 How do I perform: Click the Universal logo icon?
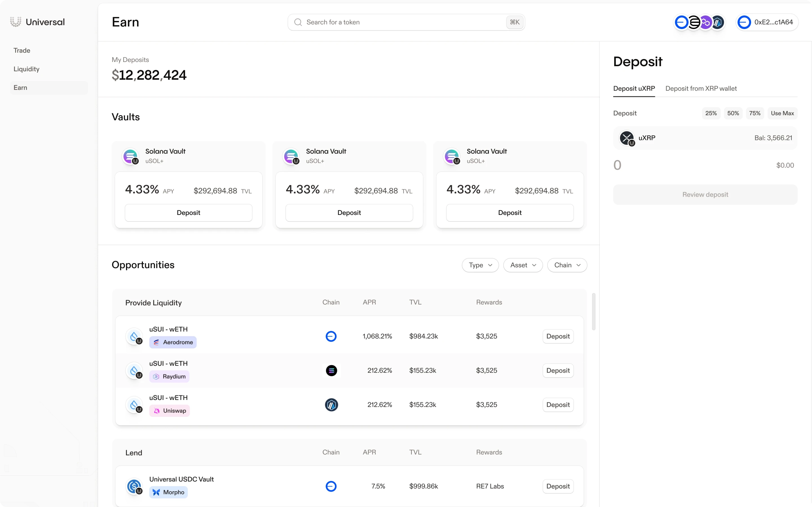click(16, 22)
